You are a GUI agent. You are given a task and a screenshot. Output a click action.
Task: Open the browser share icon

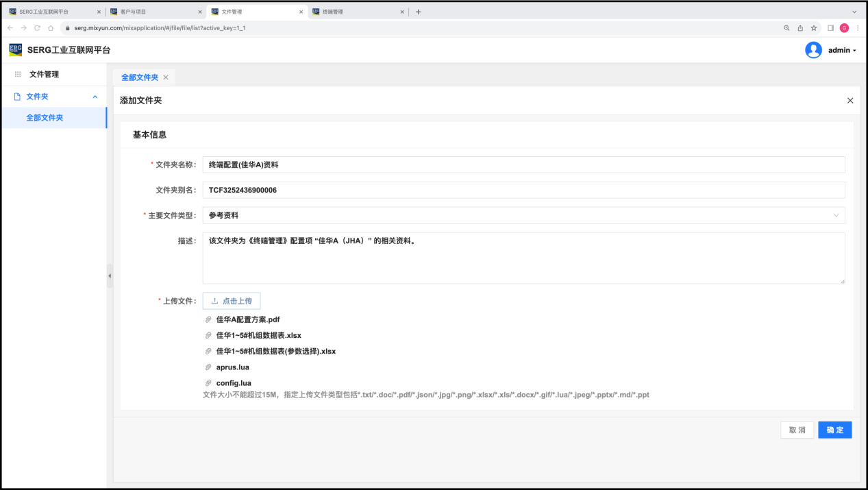point(800,28)
